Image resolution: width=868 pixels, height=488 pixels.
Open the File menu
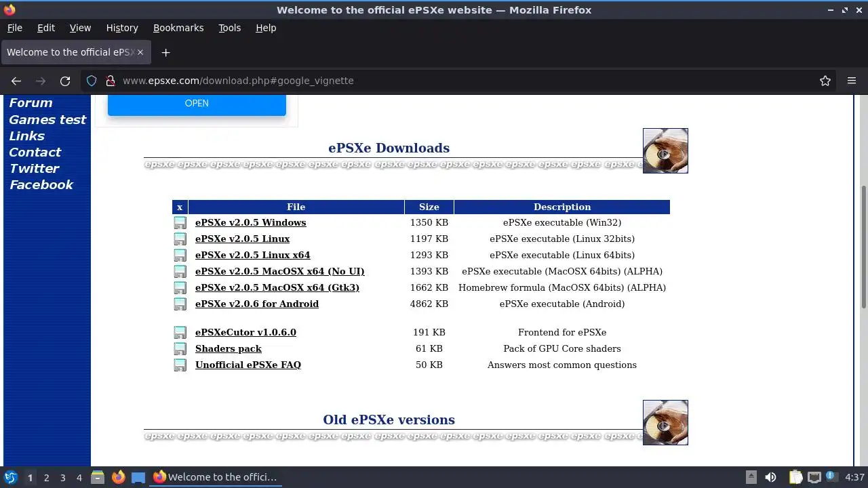tap(14, 28)
